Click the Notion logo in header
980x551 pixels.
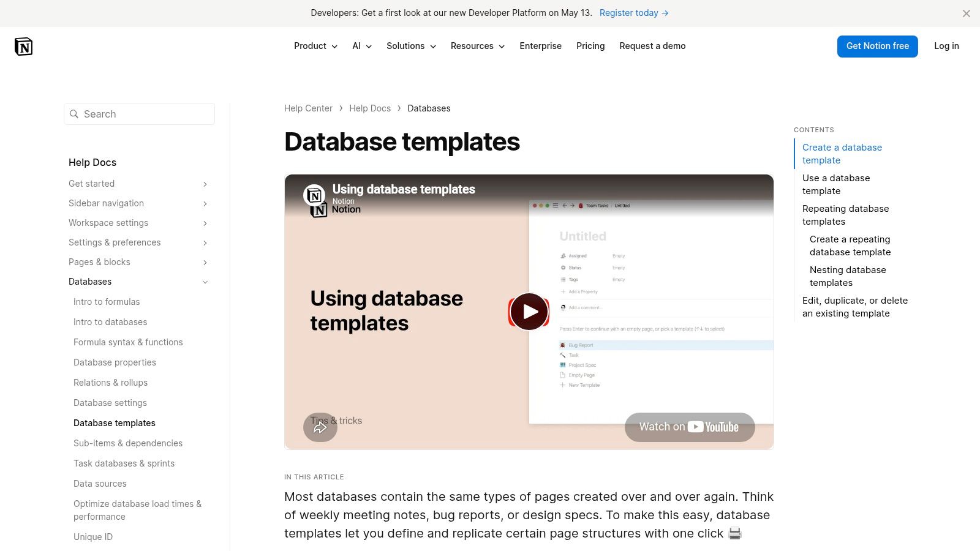click(23, 47)
